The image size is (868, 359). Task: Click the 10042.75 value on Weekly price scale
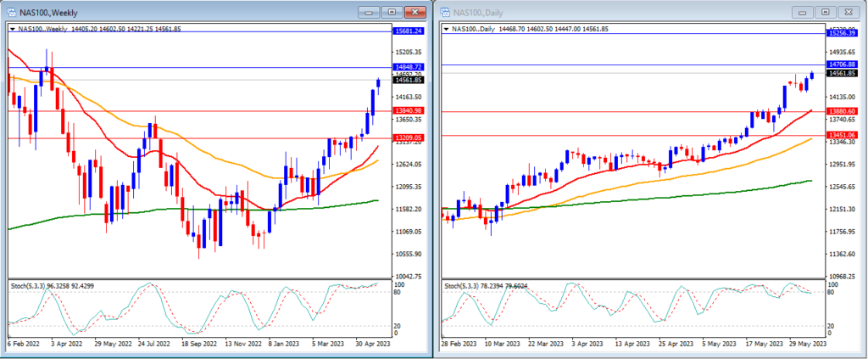(x=409, y=277)
